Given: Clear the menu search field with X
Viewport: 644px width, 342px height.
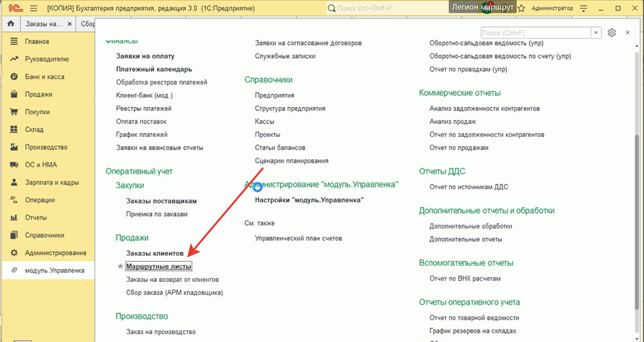Looking at the screenshot, I should pos(596,33).
